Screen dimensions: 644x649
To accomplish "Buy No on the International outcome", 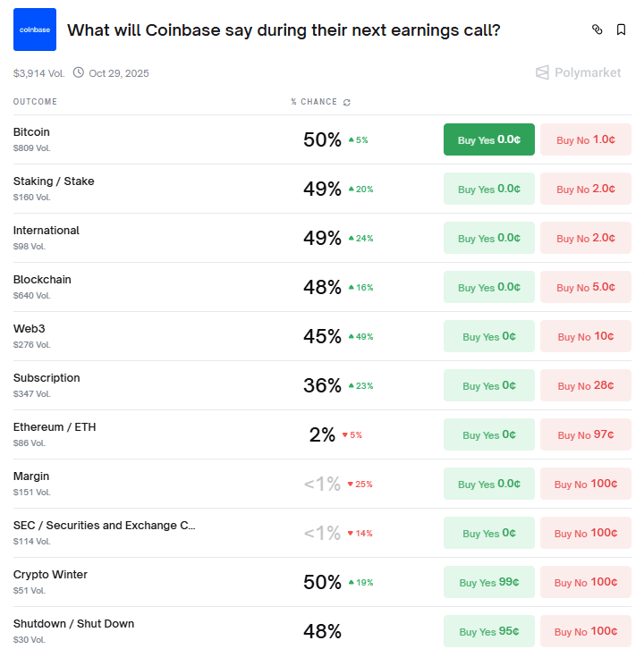I will click(x=585, y=238).
